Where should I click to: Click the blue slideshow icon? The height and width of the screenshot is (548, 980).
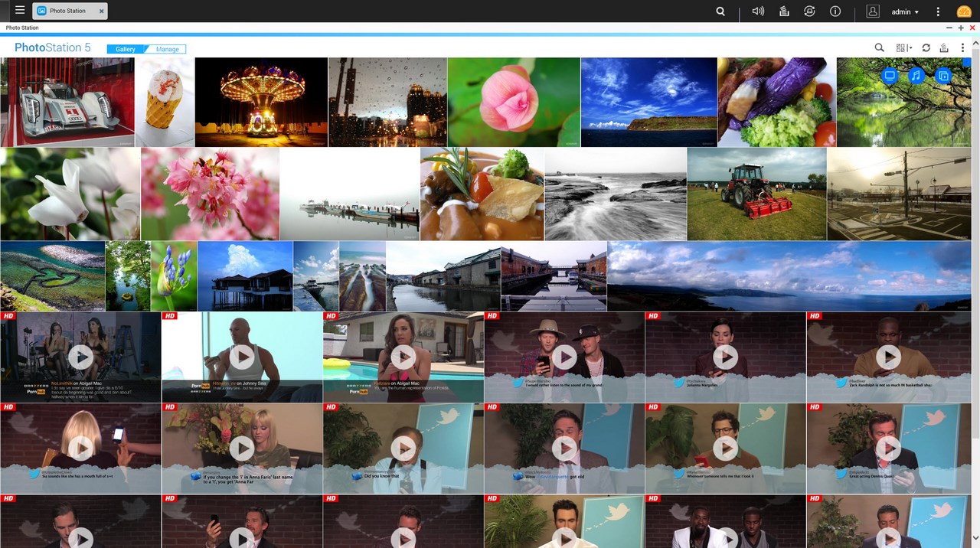943,76
